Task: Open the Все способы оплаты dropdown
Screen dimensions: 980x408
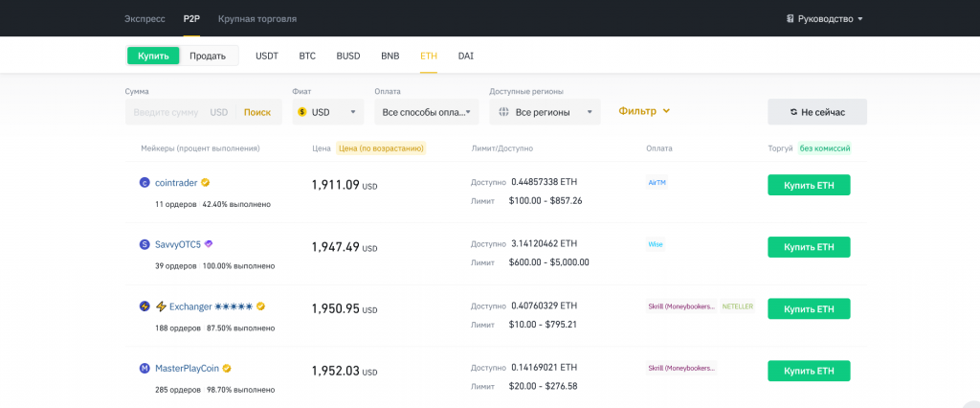Action: click(x=426, y=112)
